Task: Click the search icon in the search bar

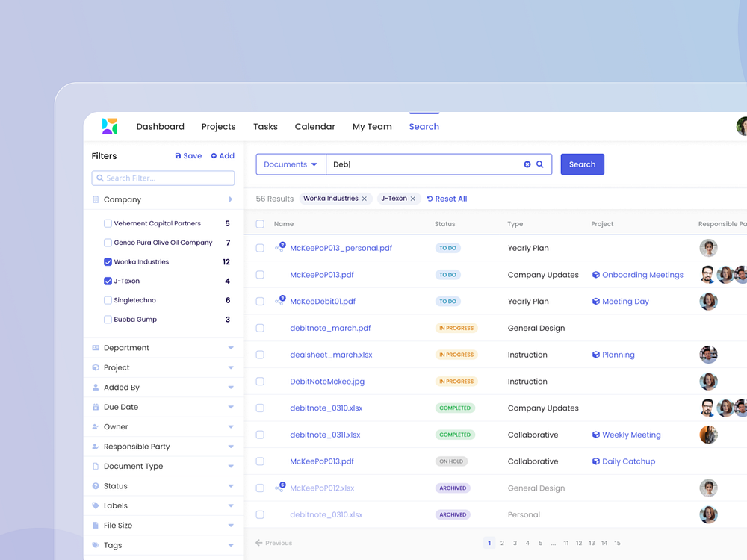Action: tap(540, 164)
